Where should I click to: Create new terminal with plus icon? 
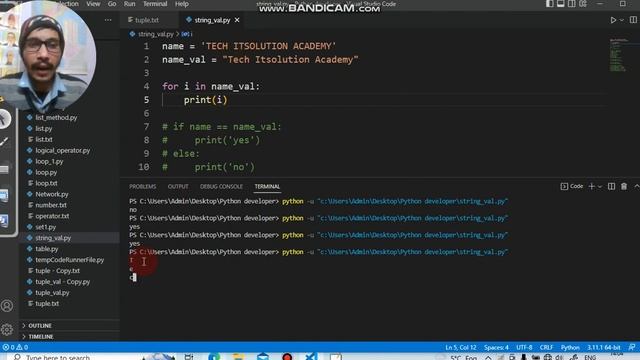click(591, 186)
